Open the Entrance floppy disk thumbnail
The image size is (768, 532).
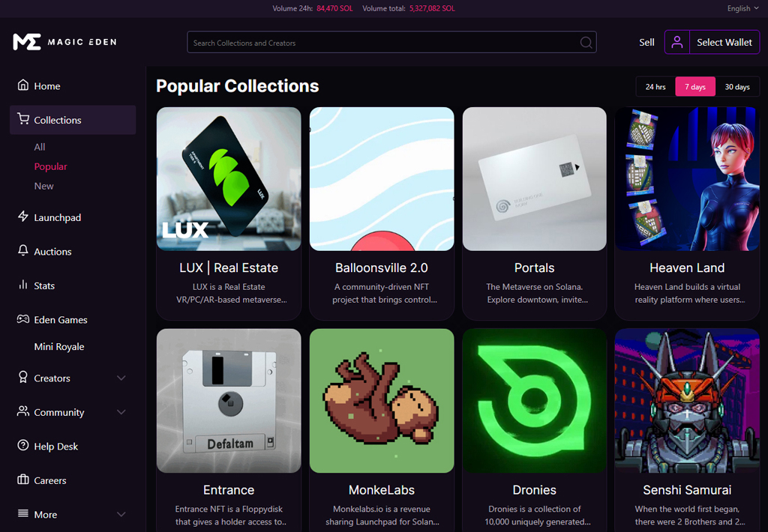(x=229, y=400)
